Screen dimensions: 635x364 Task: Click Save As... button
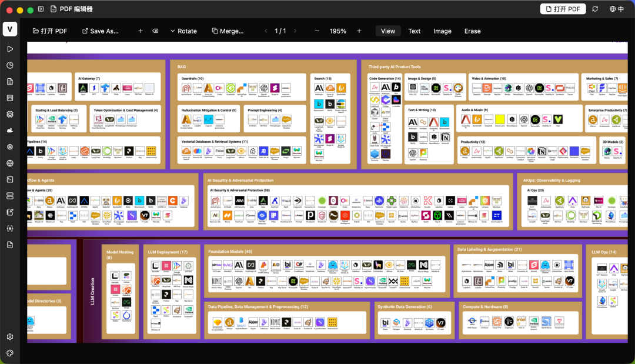[101, 31]
